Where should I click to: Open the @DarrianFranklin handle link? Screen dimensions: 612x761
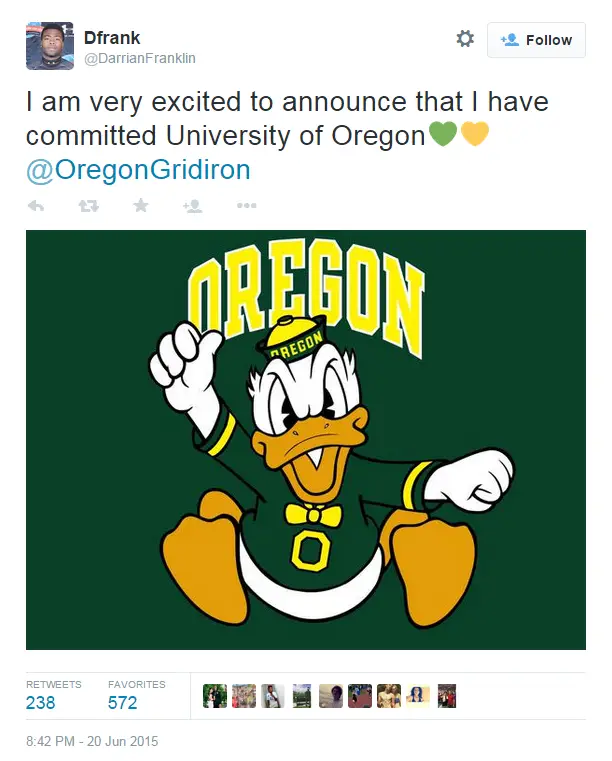140,58
